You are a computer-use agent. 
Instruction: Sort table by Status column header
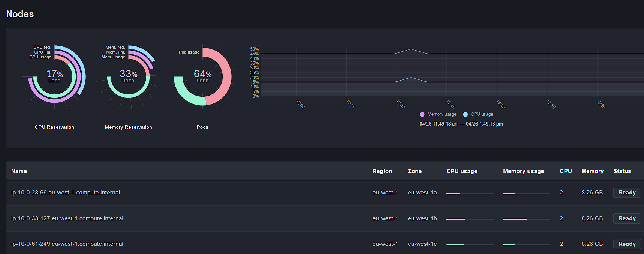pos(622,171)
